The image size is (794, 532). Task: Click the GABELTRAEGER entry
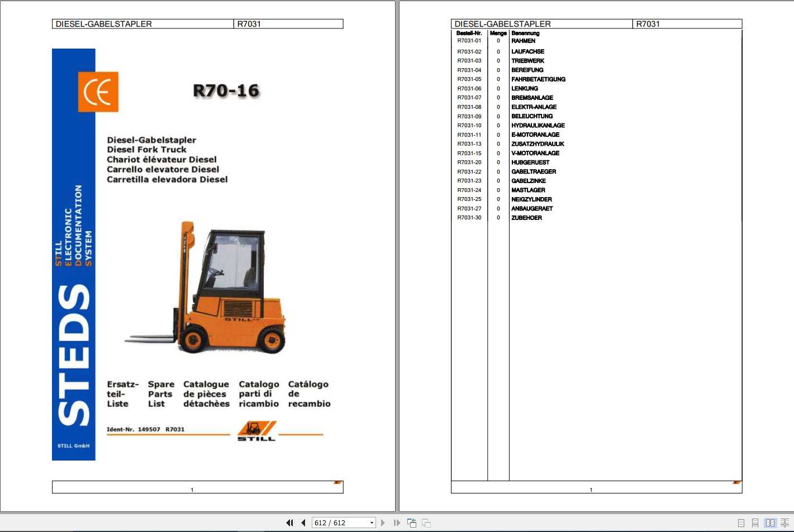click(534, 172)
